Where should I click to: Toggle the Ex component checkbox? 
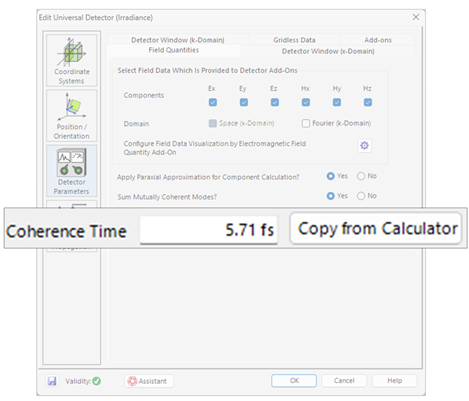click(213, 102)
